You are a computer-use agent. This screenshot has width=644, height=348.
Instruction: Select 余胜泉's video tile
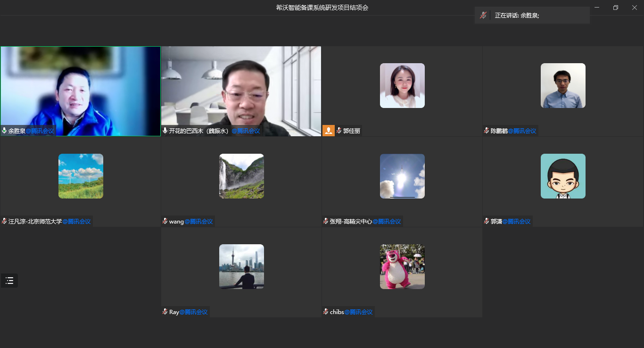point(81,91)
